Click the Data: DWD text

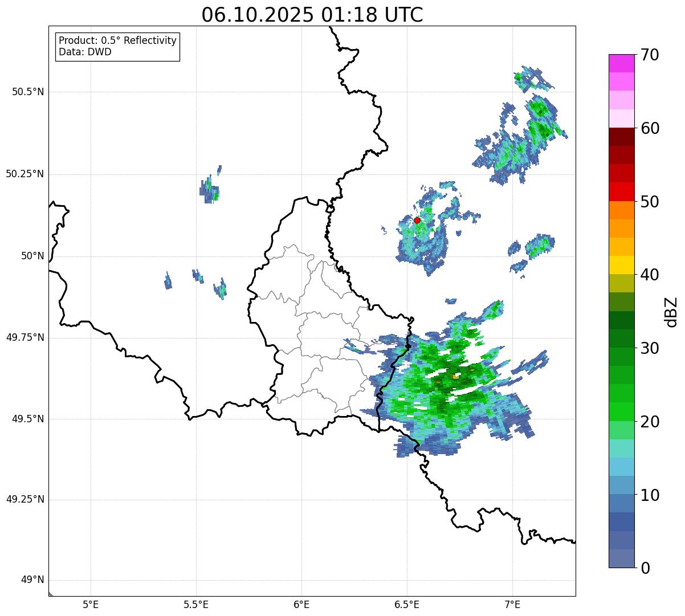tap(85, 52)
